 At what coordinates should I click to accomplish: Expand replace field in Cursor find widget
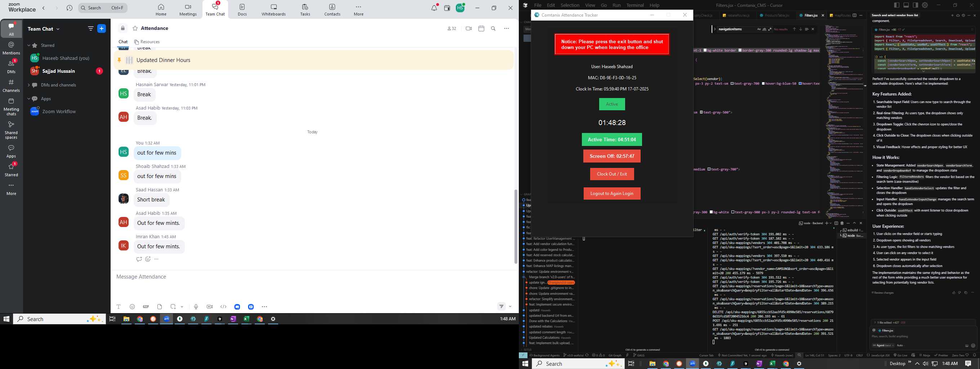point(715,29)
